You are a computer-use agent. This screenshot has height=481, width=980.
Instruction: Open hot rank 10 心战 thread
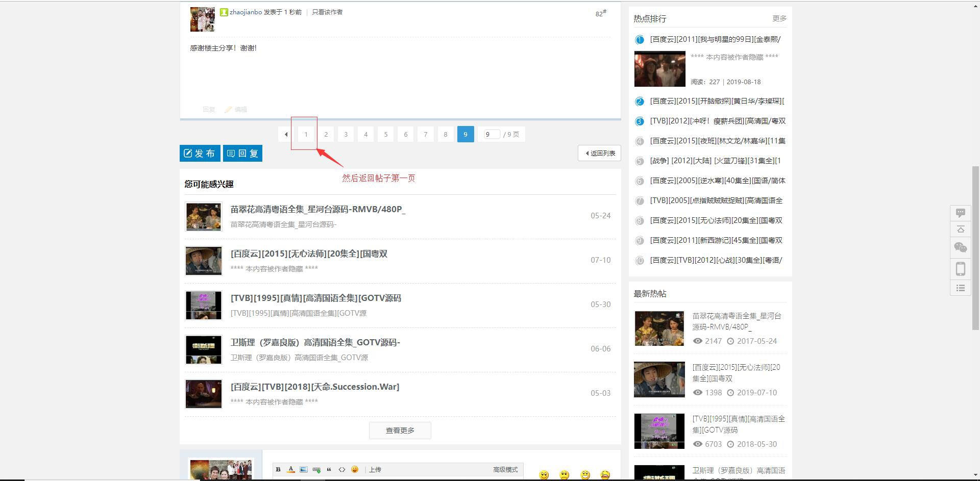pos(716,260)
